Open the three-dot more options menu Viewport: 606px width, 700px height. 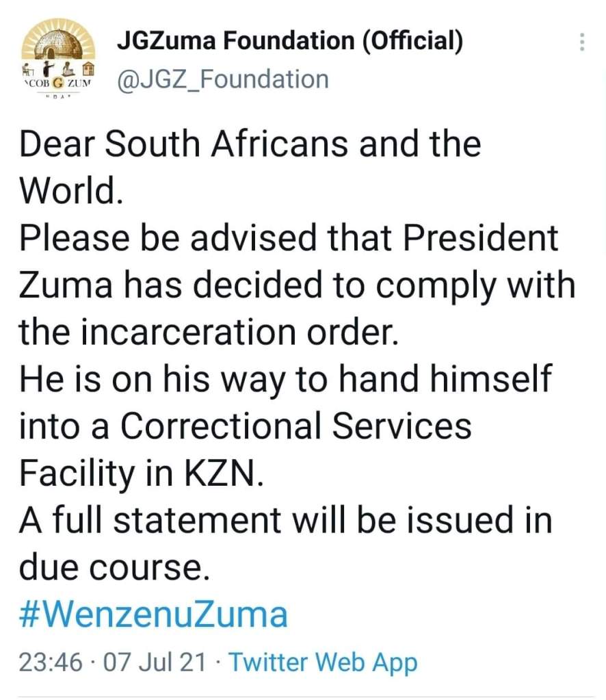coord(582,42)
